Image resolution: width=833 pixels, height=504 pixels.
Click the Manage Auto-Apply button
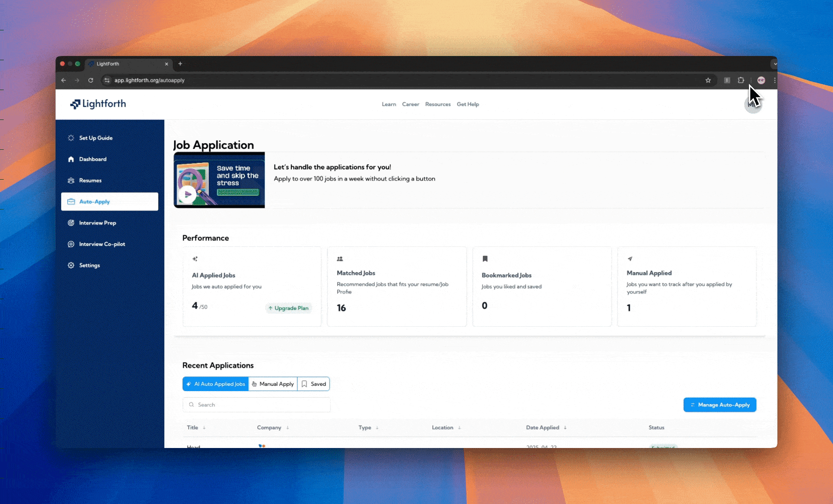[x=720, y=405]
